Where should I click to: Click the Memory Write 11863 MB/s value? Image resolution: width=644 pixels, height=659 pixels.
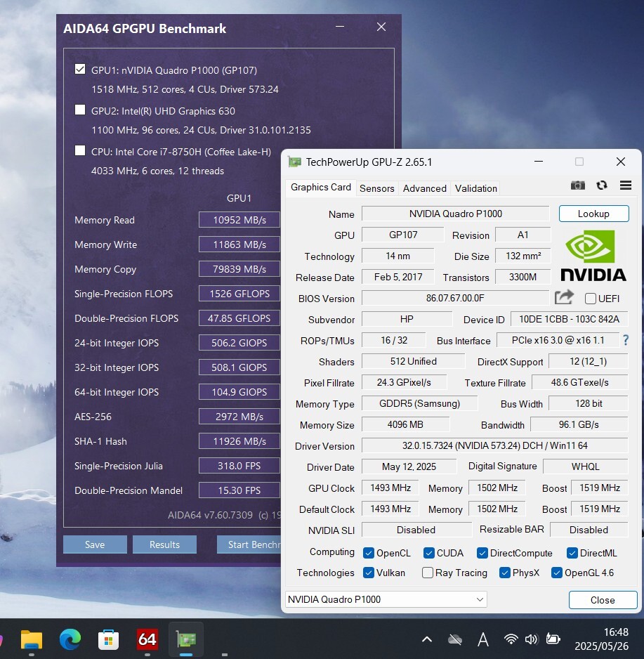(x=239, y=244)
